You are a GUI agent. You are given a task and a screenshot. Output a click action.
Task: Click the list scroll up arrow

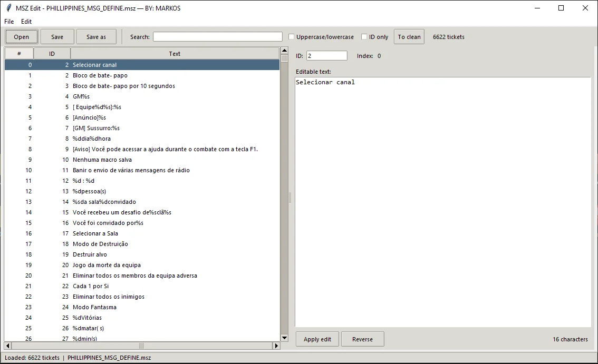tap(285, 51)
